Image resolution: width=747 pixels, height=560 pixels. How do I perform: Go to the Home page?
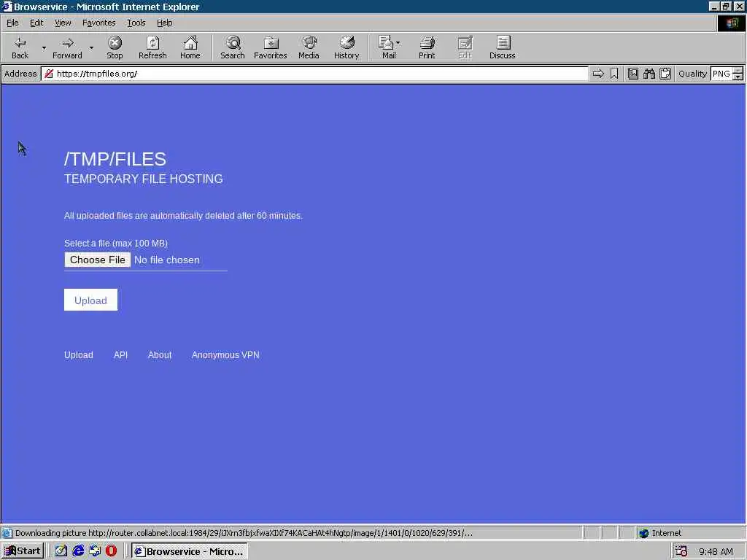[190, 47]
